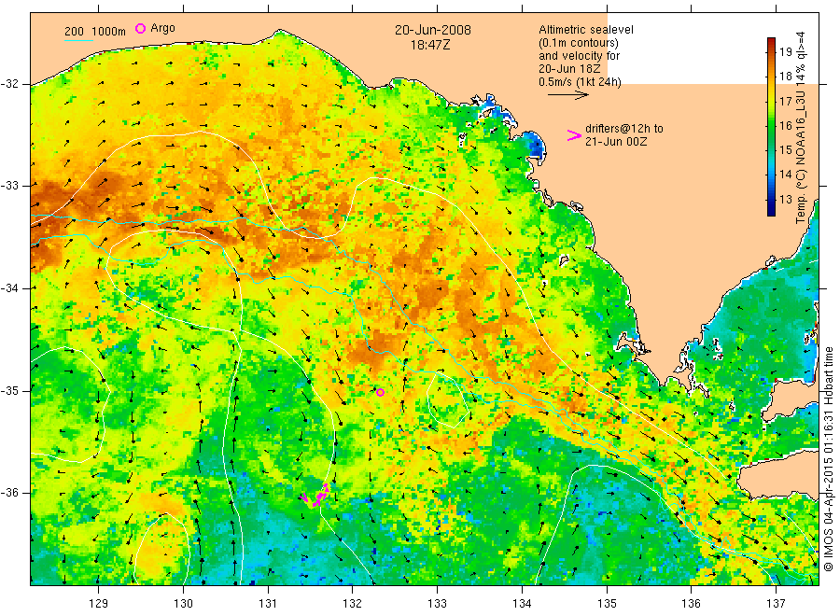Click the magenta drifter arrow legend symbol
The width and height of the screenshot is (840, 616).
point(574,135)
